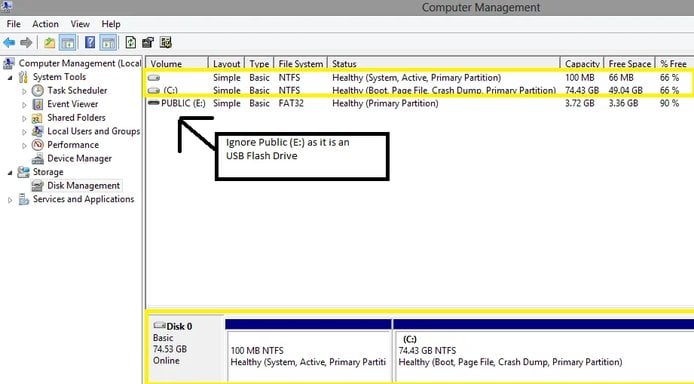The height and width of the screenshot is (384, 694).
Task: Select the PUBLIC (E:) volume name
Action: point(183,103)
